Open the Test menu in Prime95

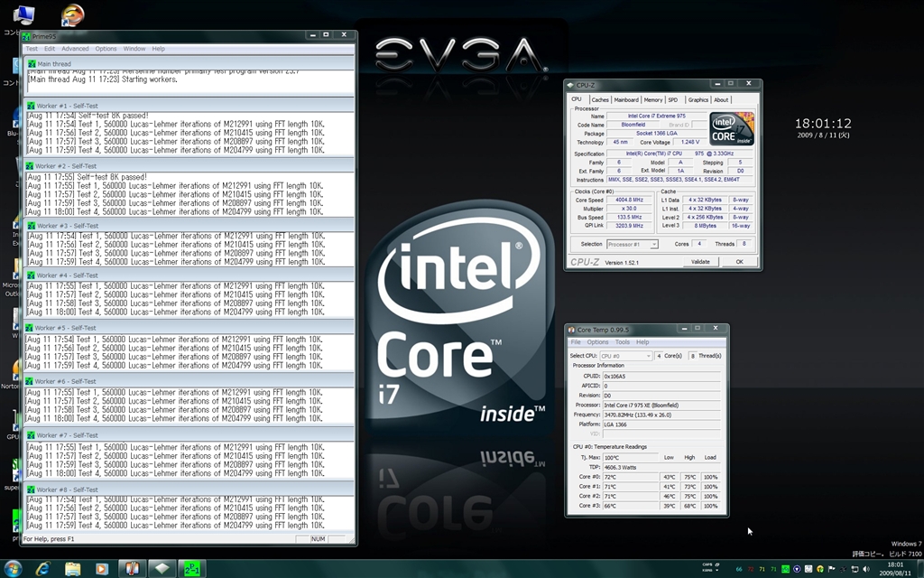(x=32, y=49)
